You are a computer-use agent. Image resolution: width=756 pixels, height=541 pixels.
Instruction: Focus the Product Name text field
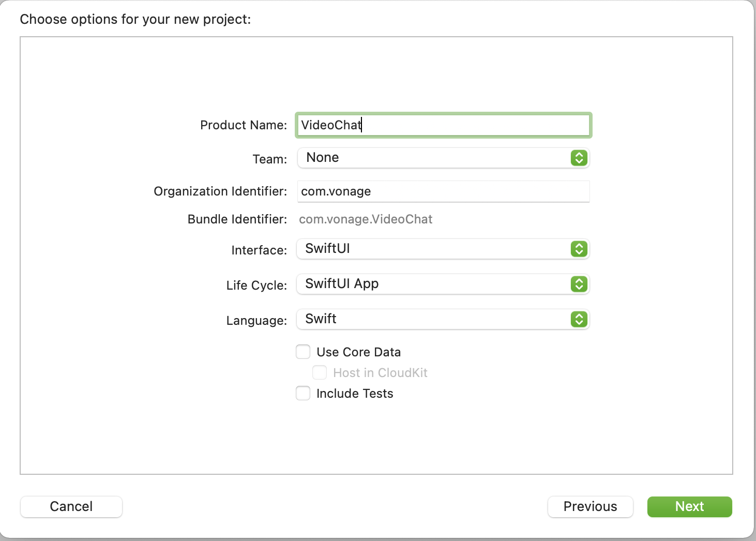(443, 125)
